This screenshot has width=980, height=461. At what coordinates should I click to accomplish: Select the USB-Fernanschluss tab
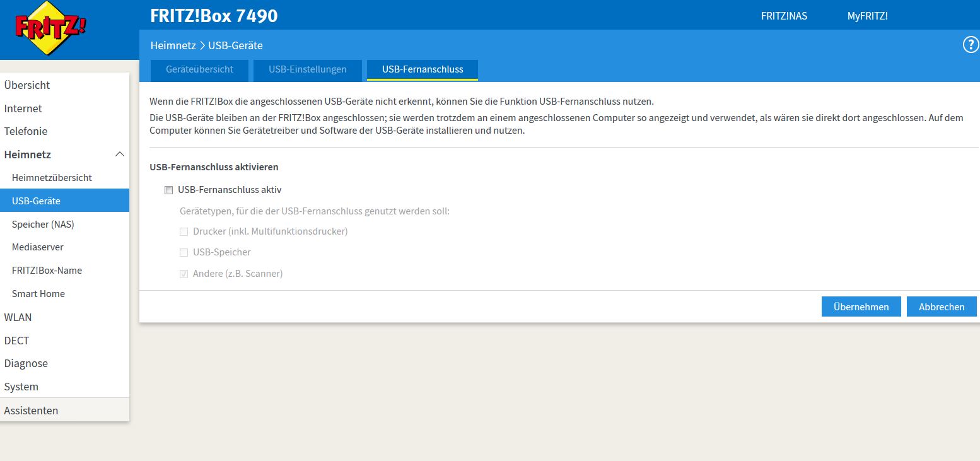[423, 70]
